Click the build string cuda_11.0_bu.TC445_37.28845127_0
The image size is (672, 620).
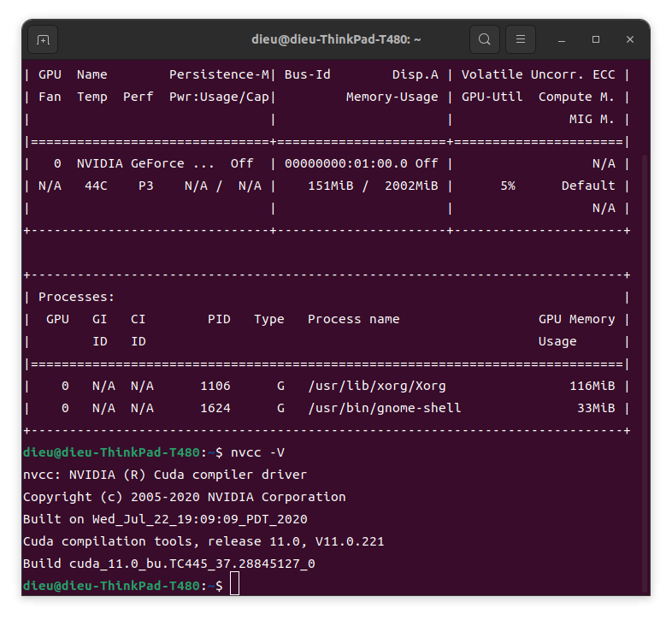click(192, 564)
